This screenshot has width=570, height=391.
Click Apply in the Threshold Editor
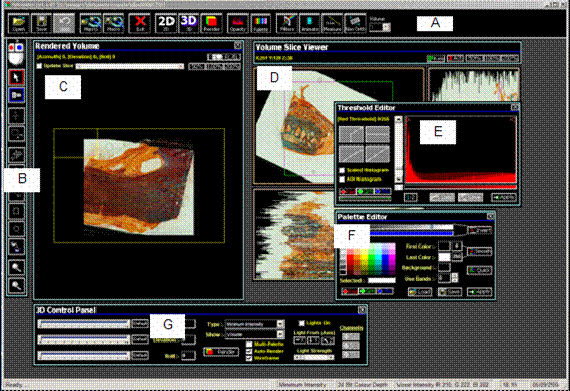(x=504, y=197)
